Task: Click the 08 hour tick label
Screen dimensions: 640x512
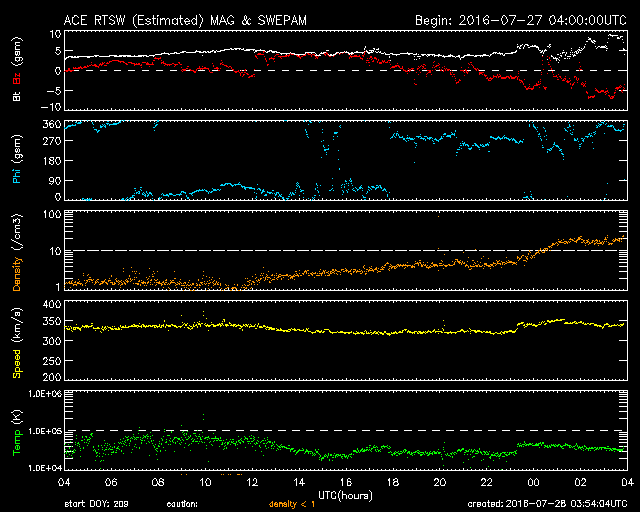Action: tap(158, 482)
